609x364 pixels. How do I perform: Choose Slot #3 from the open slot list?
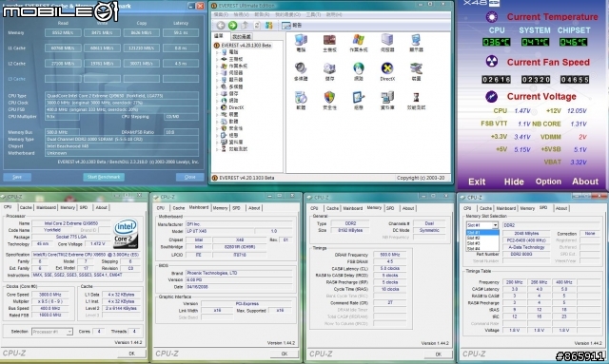pyautogui.click(x=482, y=243)
